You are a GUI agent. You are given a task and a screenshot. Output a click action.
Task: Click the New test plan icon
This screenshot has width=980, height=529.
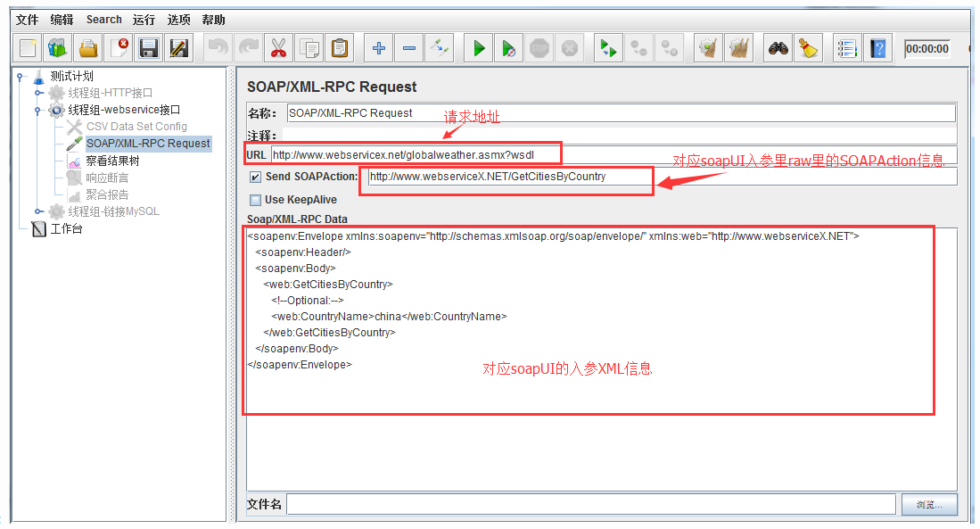click(28, 48)
